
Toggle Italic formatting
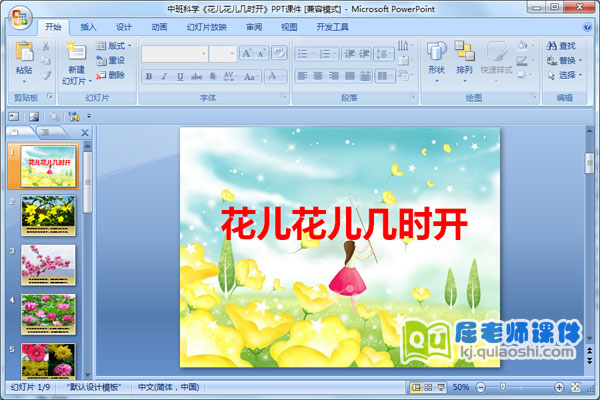(x=164, y=77)
